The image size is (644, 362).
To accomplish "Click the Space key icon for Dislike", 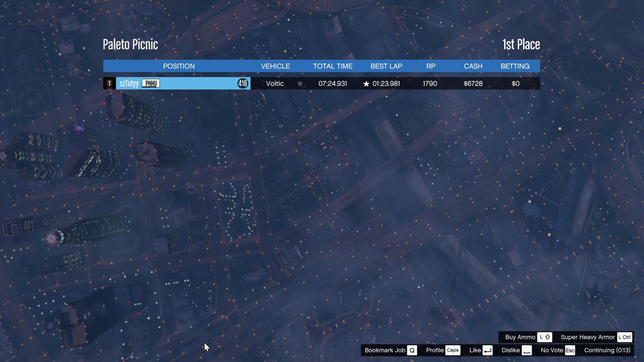I will coord(527,350).
